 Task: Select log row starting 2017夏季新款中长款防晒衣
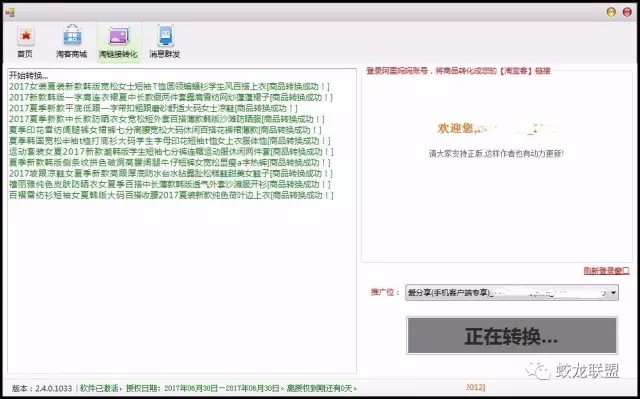point(167,119)
